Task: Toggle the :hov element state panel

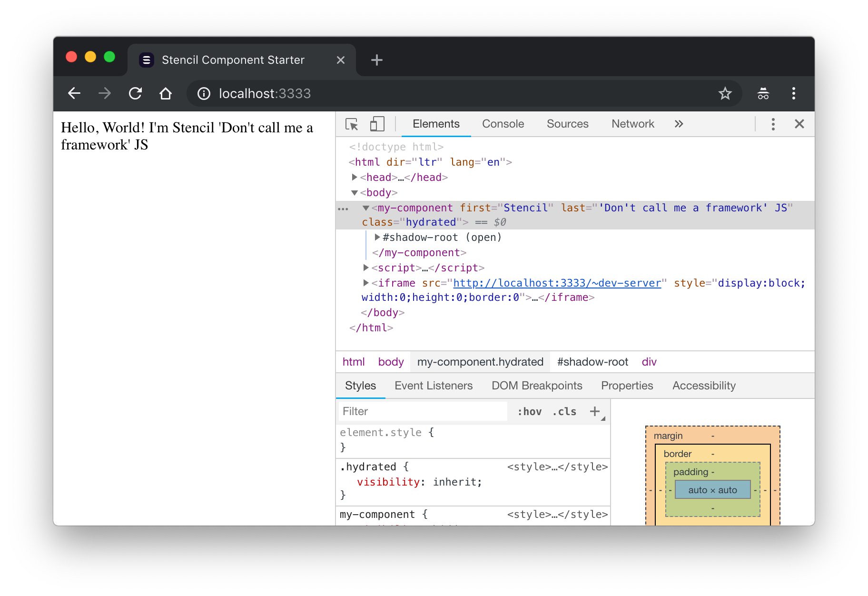Action: (x=530, y=411)
